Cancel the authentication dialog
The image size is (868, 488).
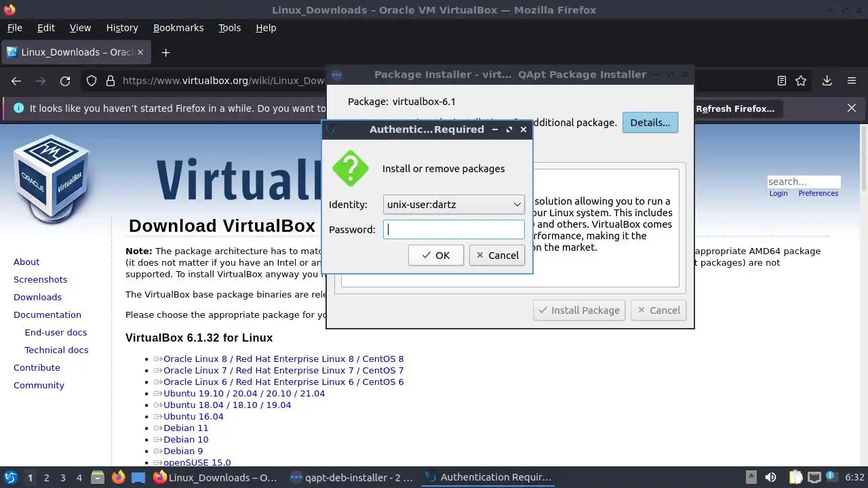497,255
